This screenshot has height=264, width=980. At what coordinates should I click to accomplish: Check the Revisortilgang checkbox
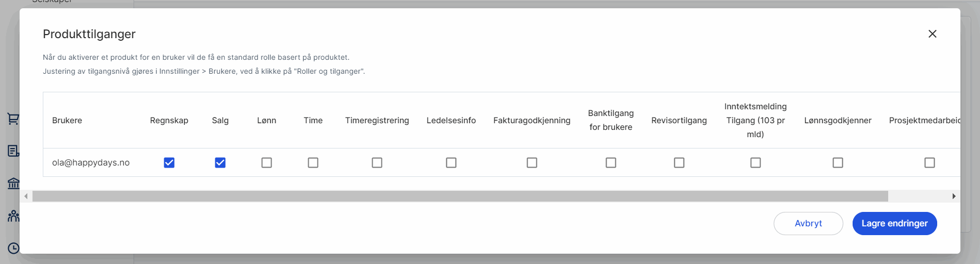point(679,162)
